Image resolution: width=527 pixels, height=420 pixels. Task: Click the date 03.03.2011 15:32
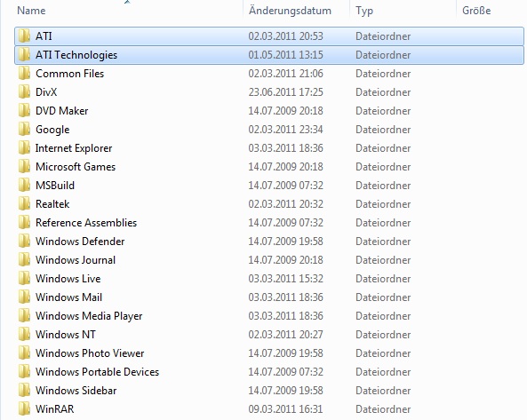click(285, 278)
